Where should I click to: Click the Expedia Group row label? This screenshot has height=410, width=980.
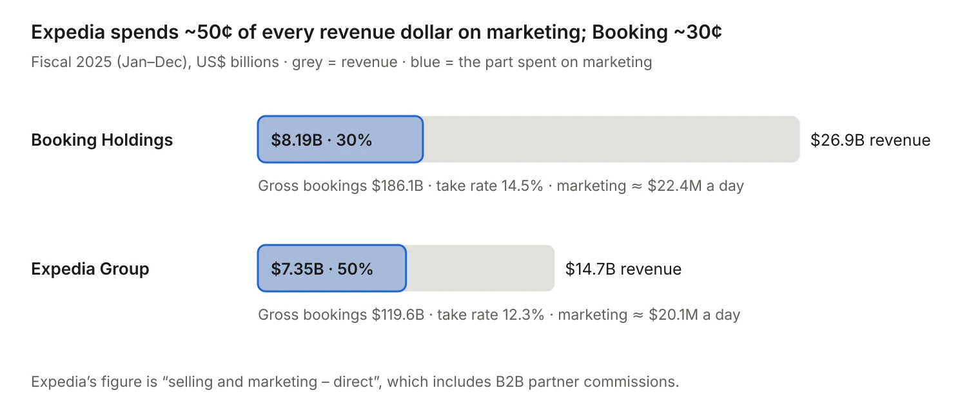pos(90,269)
